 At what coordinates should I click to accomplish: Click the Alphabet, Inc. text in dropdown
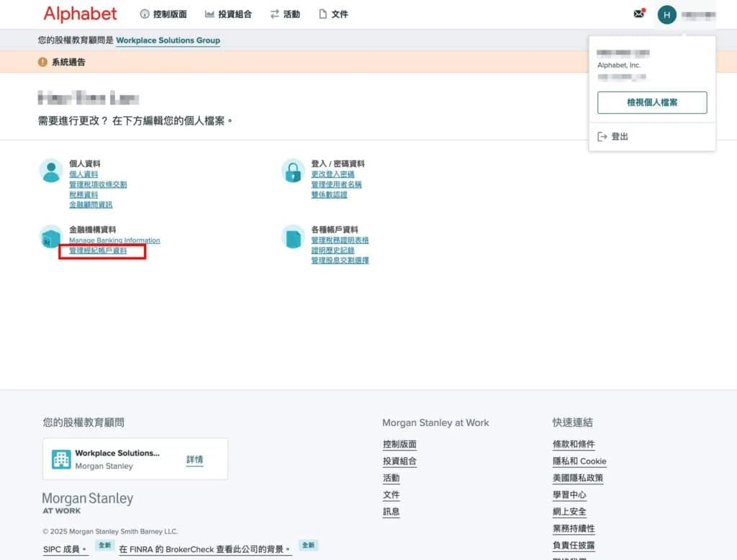pos(618,65)
